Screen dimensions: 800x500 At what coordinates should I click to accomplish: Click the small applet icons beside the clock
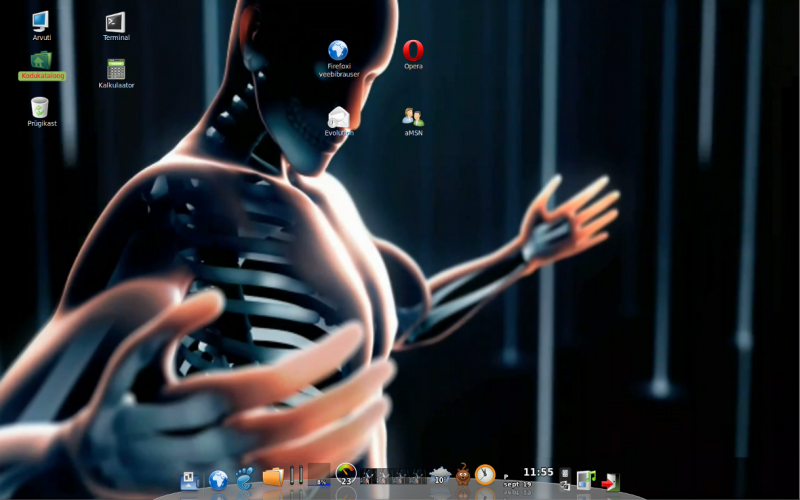pos(565,479)
